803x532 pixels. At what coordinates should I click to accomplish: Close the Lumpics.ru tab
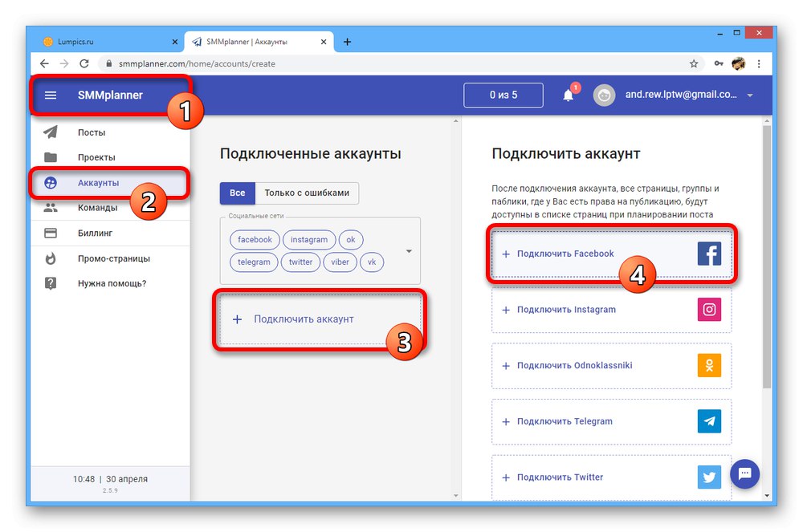coord(174,42)
